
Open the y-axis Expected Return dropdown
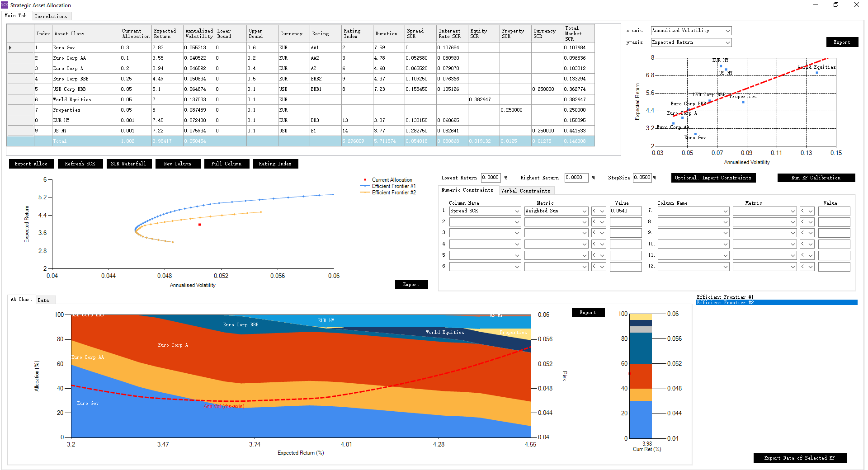pyautogui.click(x=727, y=42)
